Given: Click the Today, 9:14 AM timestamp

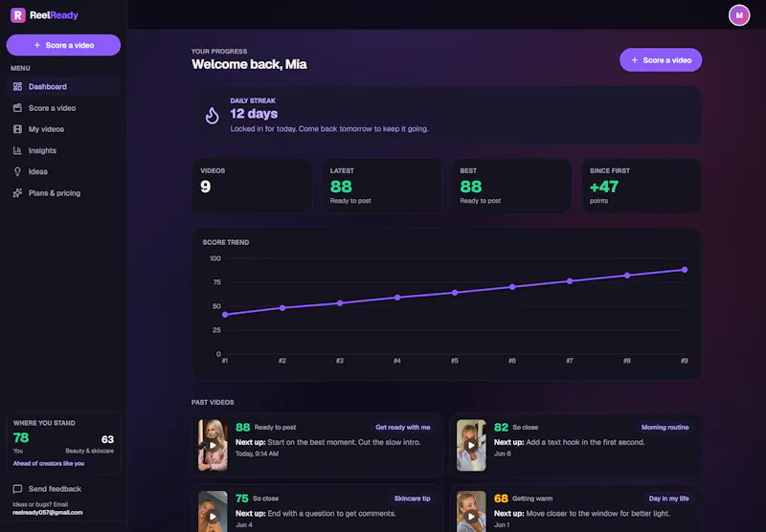Looking at the screenshot, I should click(x=257, y=454).
